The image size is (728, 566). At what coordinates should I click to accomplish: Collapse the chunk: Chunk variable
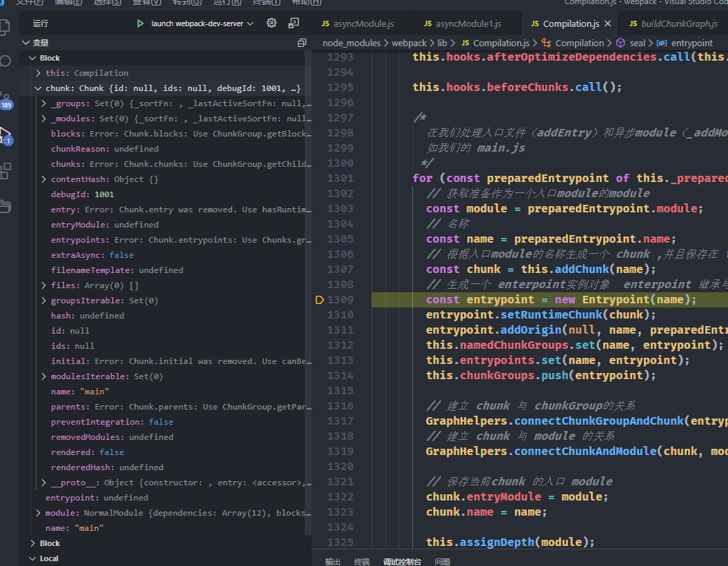pos(38,88)
